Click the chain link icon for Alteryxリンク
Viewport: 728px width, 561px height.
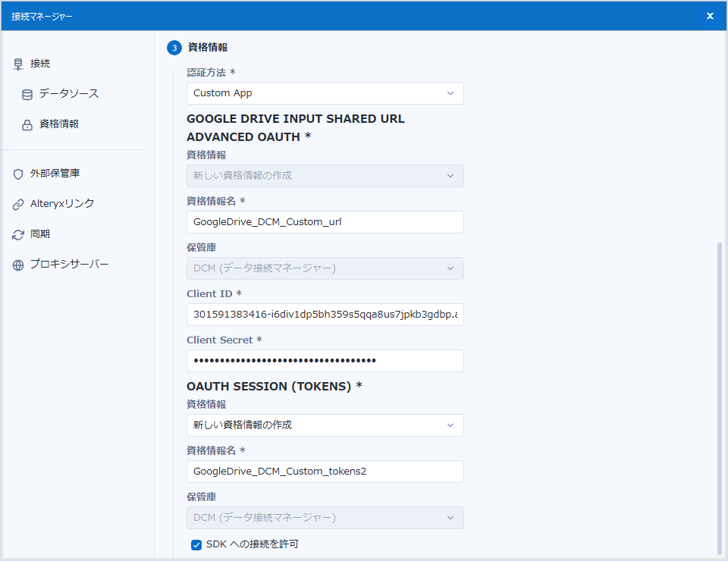tap(18, 204)
